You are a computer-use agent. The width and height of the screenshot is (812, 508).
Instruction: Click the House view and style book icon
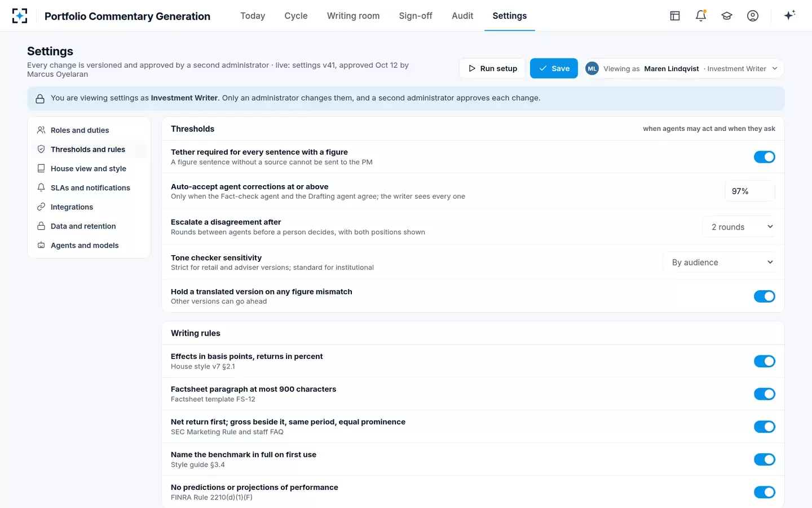tap(41, 169)
